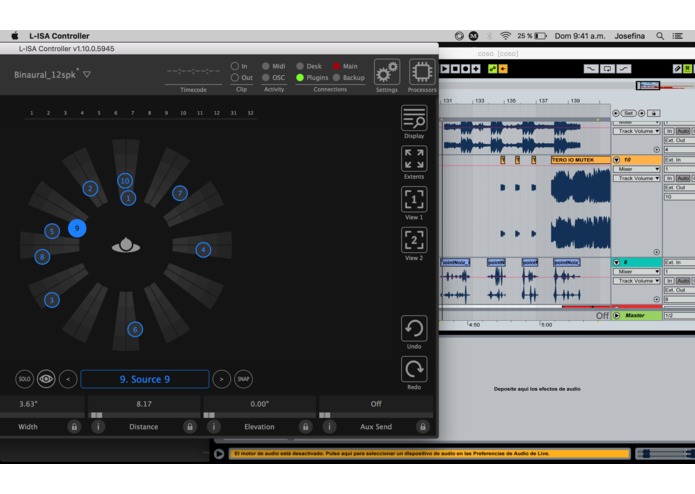Select source 6 circle in spatial view
Image resolution: width=695 pixels, height=494 pixels.
(x=135, y=329)
